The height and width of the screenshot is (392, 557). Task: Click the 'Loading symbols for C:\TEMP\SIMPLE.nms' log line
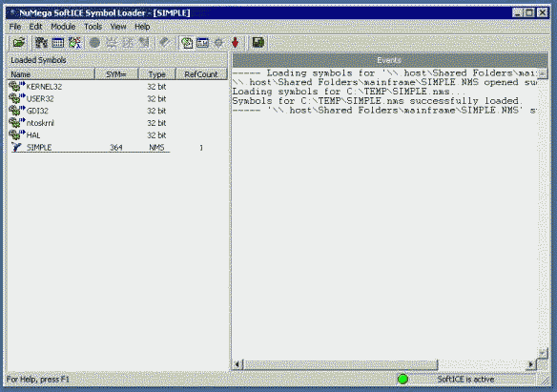click(x=348, y=92)
